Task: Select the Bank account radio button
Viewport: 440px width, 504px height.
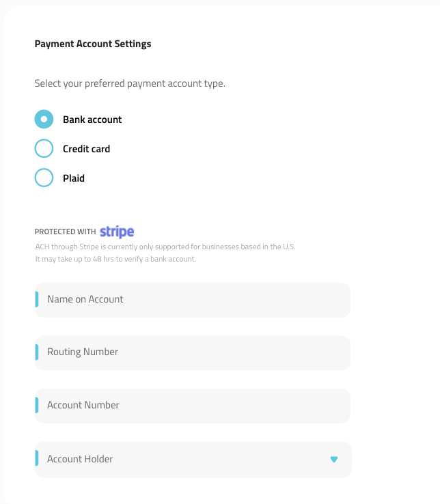Action: pos(44,120)
